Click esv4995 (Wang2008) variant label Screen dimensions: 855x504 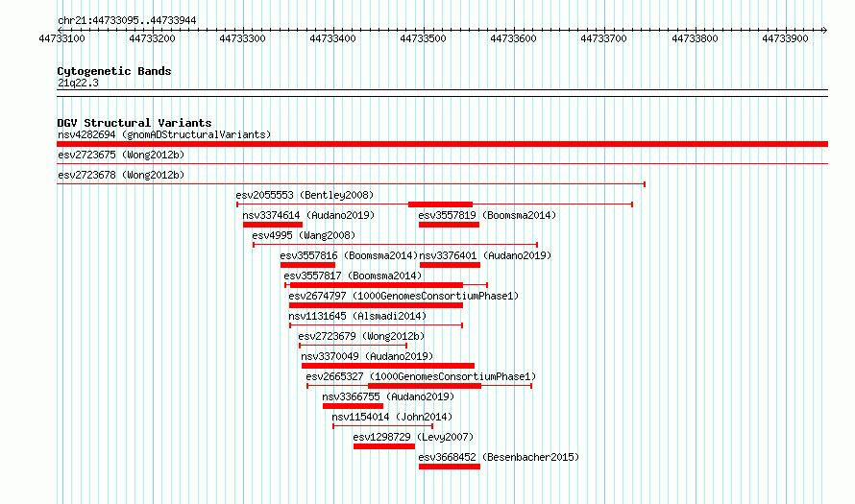click(304, 235)
